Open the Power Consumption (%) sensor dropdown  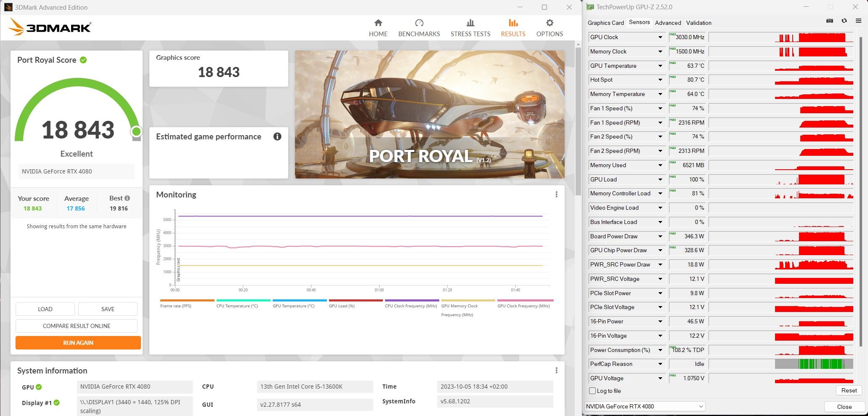tap(660, 350)
